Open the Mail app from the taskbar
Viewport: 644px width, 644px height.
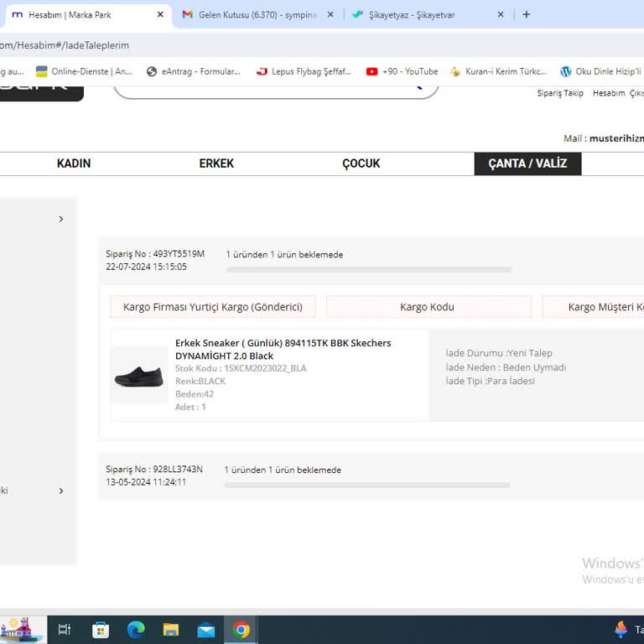[206, 629]
